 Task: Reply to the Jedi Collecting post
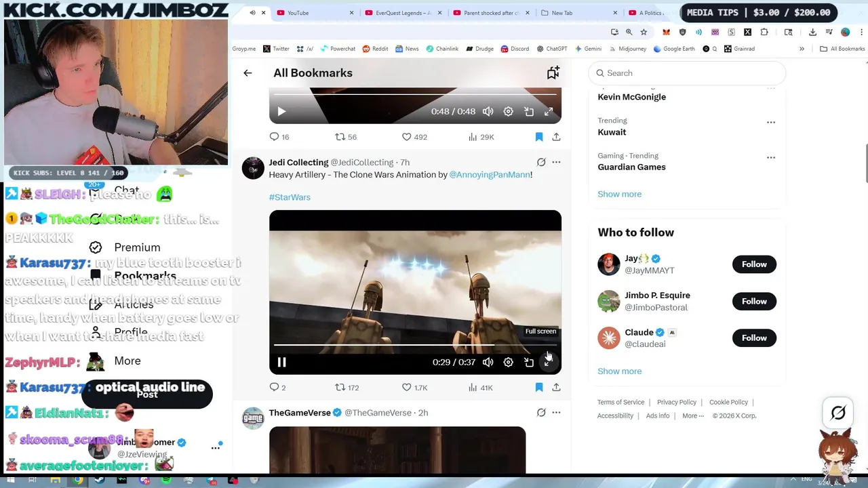coord(278,388)
